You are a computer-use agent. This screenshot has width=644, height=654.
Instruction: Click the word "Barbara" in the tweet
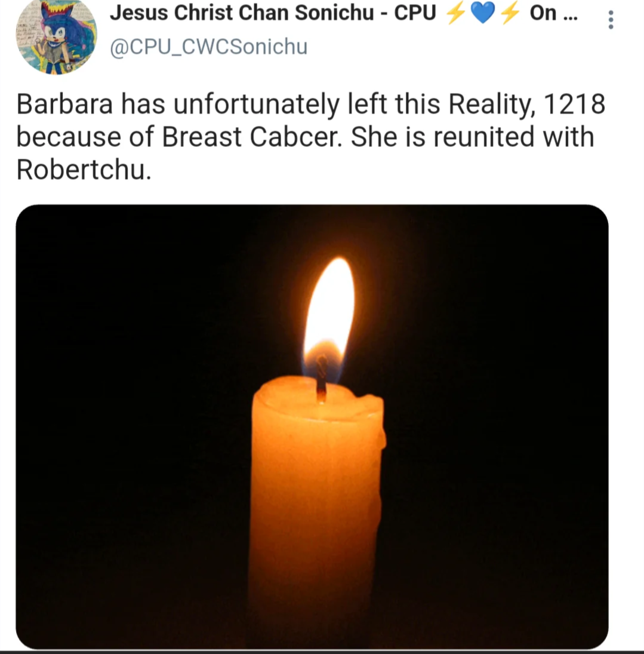(64, 104)
